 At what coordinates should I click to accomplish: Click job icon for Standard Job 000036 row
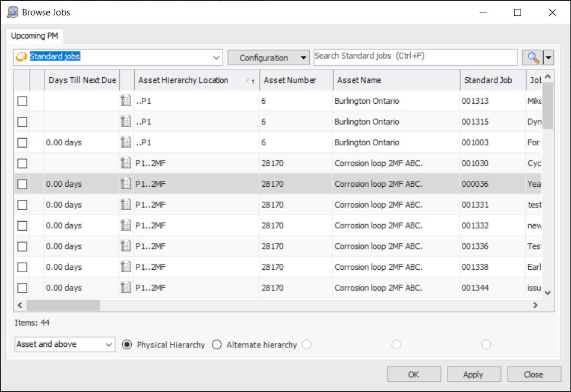click(126, 184)
